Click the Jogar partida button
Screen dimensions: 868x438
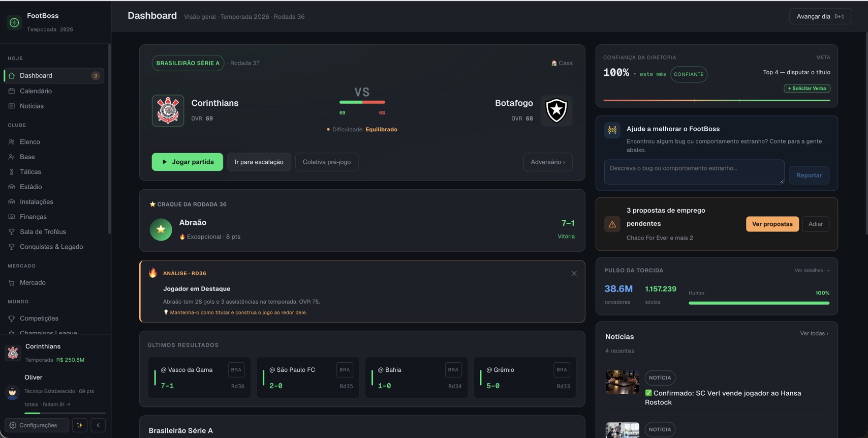187,162
